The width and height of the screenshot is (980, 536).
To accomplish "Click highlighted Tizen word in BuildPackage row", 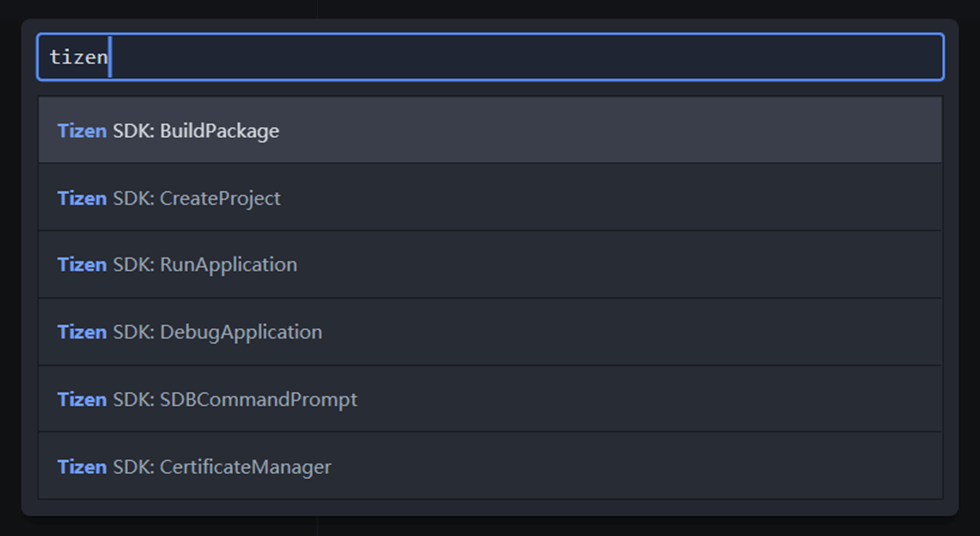I will point(82,131).
